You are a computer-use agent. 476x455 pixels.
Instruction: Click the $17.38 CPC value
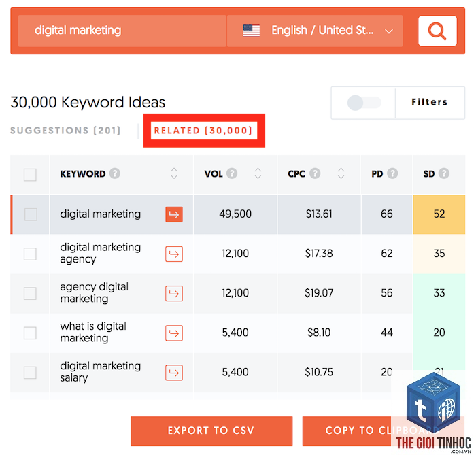click(x=319, y=254)
